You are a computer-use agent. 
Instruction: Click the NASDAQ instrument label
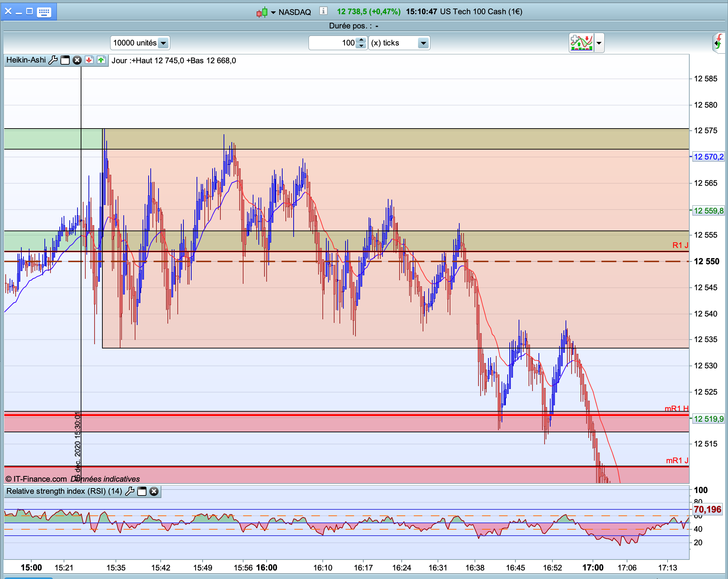(295, 12)
